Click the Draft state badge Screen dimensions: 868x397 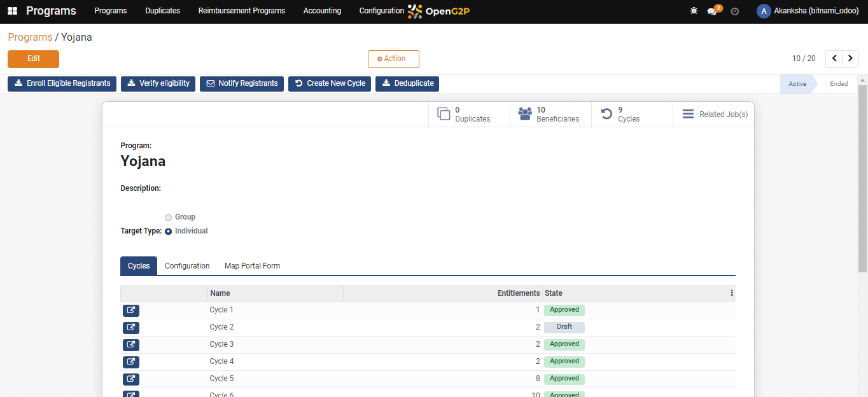tap(564, 327)
